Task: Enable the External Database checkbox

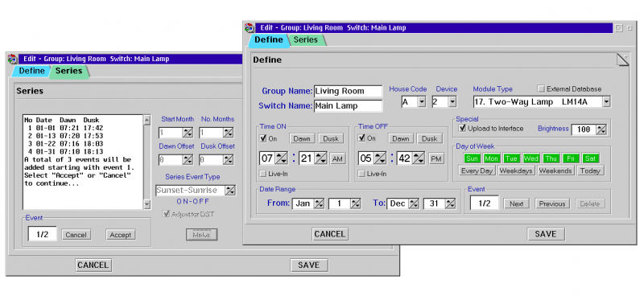Action: point(541,88)
